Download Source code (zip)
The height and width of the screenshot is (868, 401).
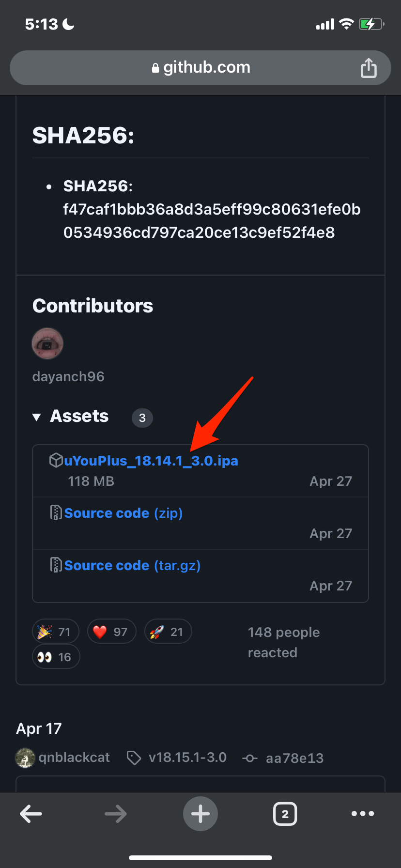tap(123, 513)
